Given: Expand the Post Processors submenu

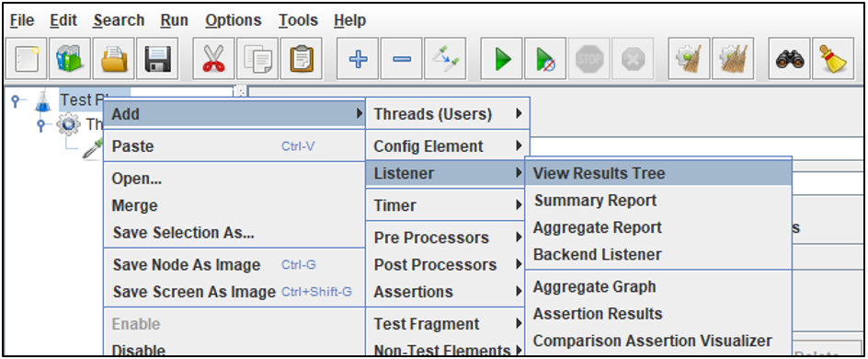Looking at the screenshot, I should (446, 265).
